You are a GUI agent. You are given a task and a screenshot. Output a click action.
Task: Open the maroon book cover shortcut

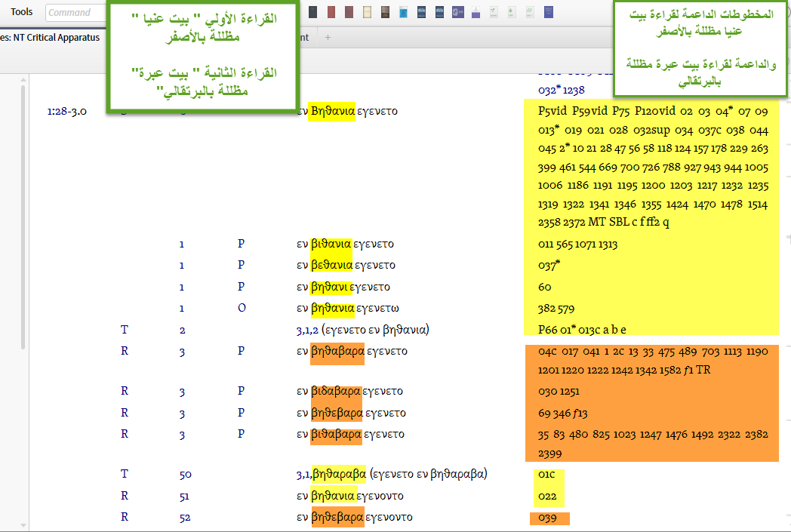point(349,12)
